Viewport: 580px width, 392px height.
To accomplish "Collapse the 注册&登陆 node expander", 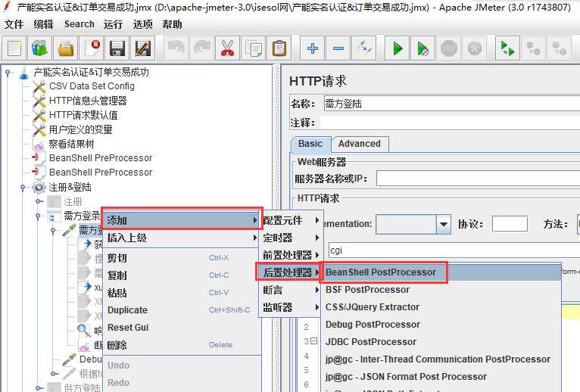I will 23,188.
